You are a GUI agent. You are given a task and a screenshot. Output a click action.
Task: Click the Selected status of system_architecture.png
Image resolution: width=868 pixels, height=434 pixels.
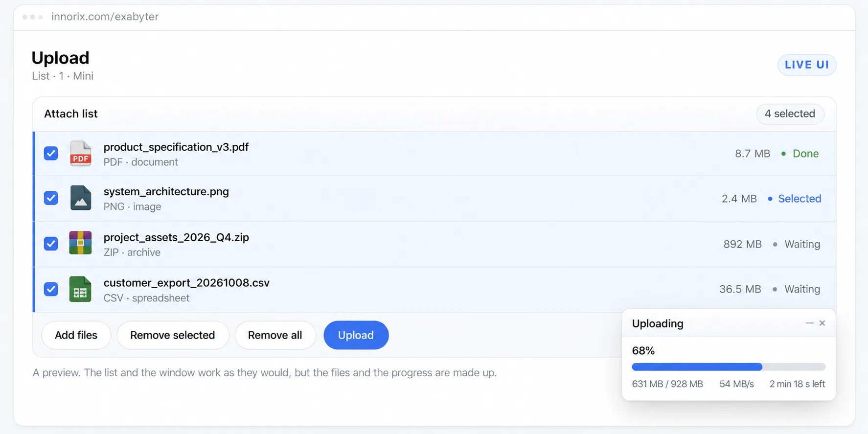[795, 199]
